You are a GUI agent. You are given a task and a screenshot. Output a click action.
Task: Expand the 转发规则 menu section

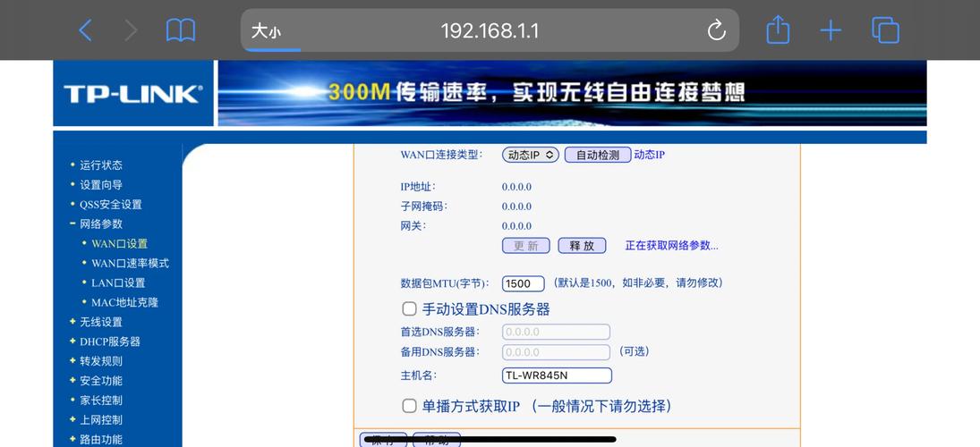click(x=100, y=361)
